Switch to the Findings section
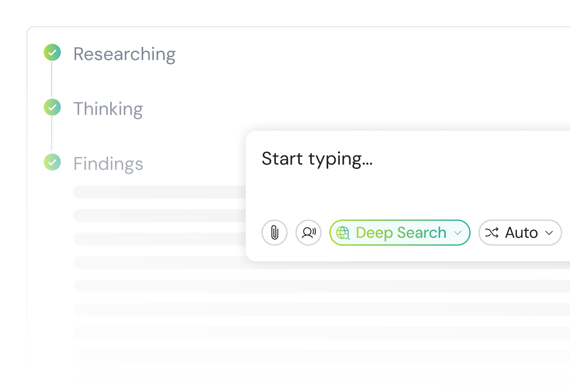Image resolution: width=570 pixels, height=392 pixels. click(109, 163)
